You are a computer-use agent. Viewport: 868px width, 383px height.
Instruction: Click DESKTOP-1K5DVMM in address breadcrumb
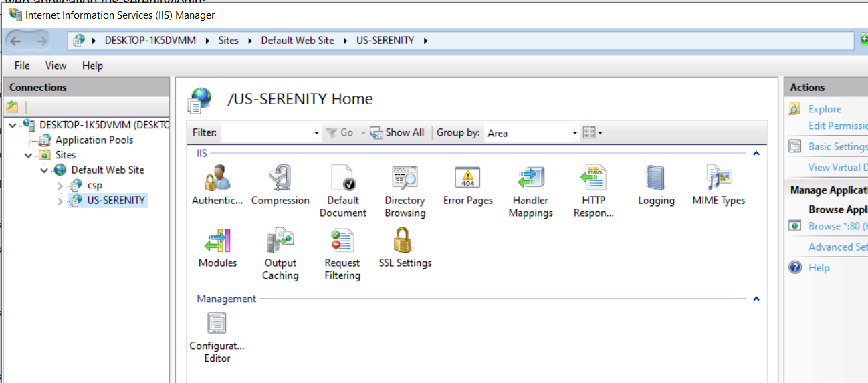click(150, 41)
